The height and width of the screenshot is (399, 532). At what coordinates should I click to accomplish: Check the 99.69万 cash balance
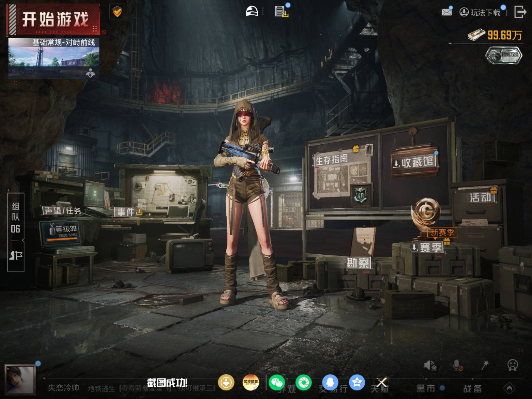point(495,35)
